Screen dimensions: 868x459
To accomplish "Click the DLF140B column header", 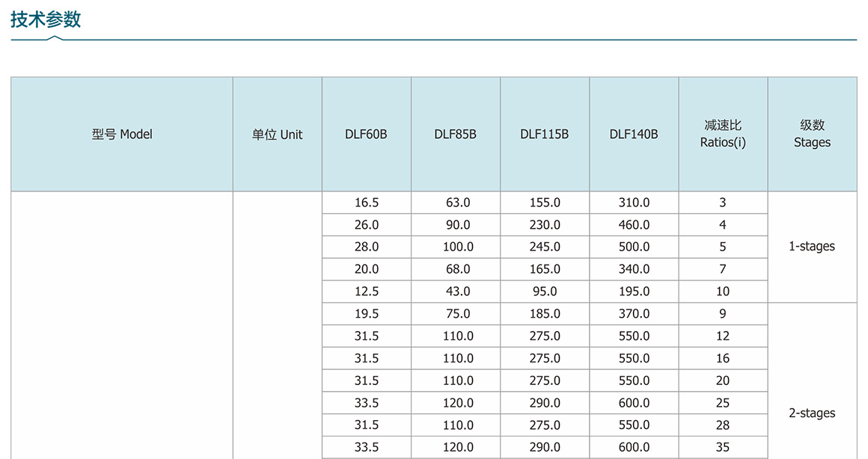I will tap(633, 135).
